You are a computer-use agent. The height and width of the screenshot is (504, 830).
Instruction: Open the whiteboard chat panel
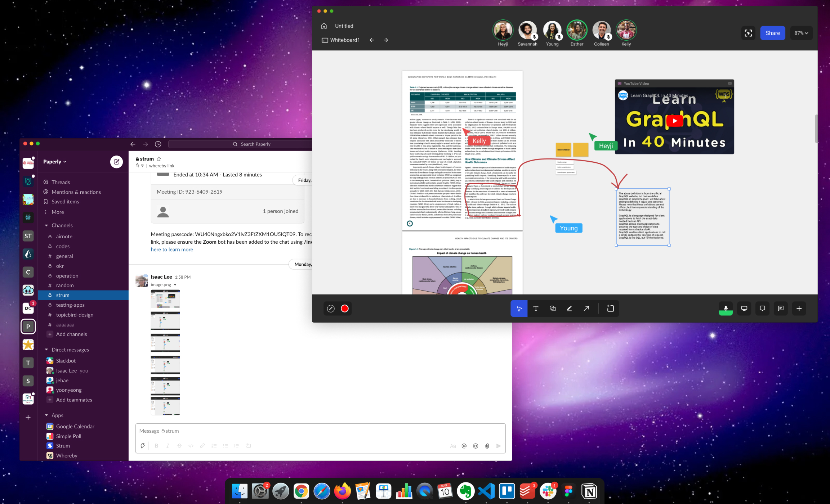click(x=781, y=309)
